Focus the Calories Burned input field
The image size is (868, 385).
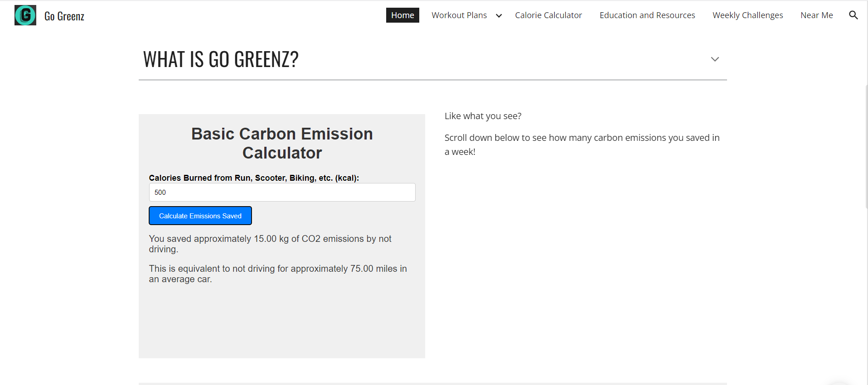(282, 192)
